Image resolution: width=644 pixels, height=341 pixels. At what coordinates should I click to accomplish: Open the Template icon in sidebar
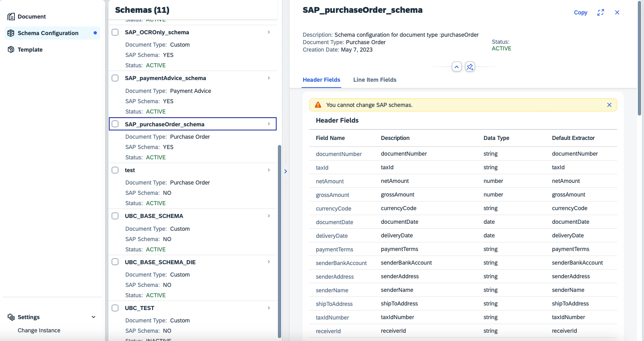tap(11, 50)
